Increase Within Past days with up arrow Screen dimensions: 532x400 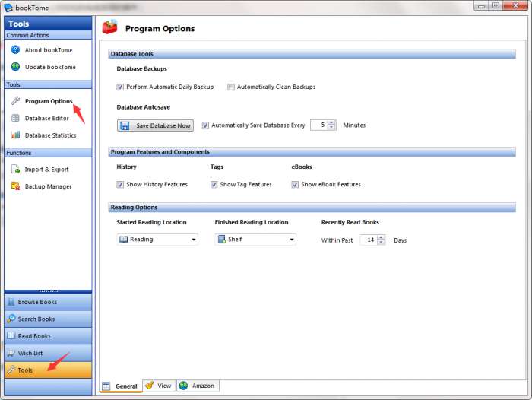tap(381, 237)
